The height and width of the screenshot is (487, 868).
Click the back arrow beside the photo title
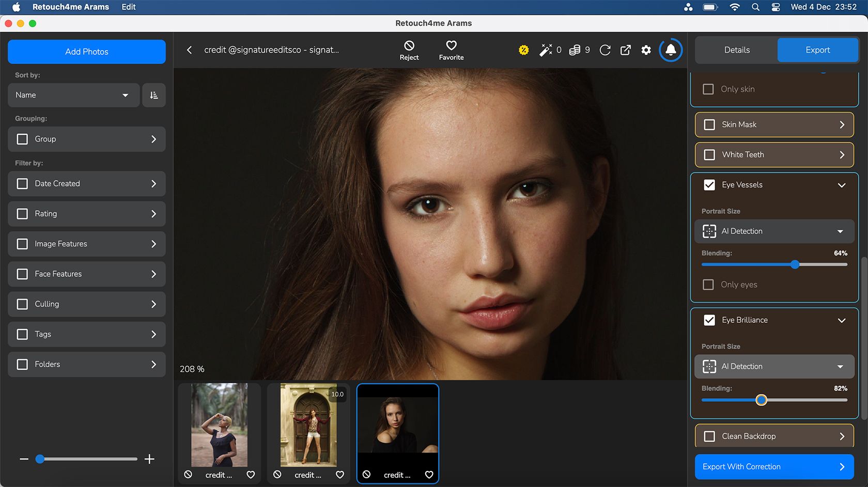coord(189,50)
